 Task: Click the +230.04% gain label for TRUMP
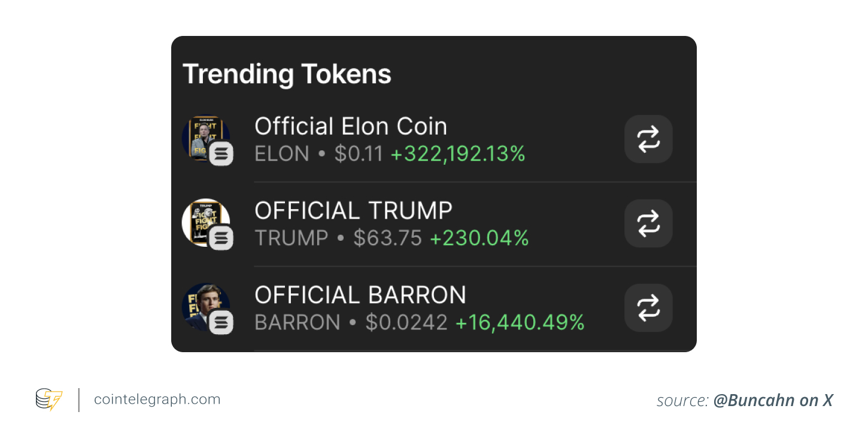tap(479, 238)
